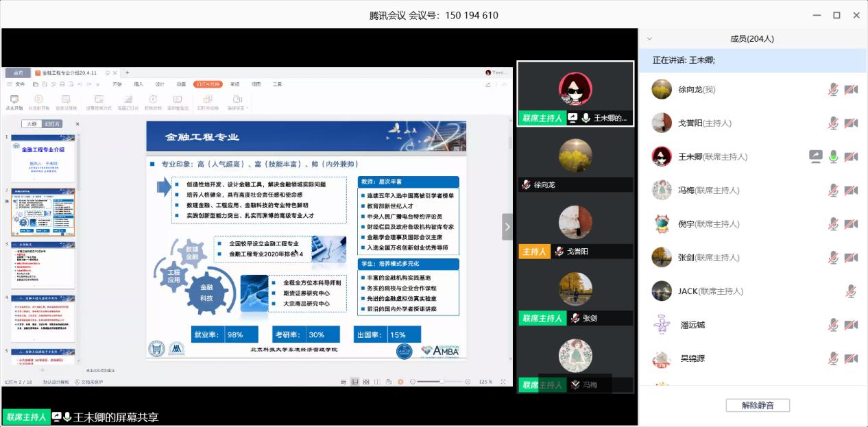
Task: Turn off 戈誉阳's camera
Action: 852,123
